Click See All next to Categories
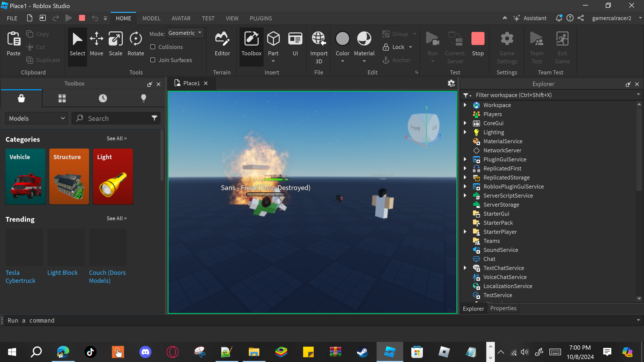This screenshot has width=644, height=362. coord(116,139)
